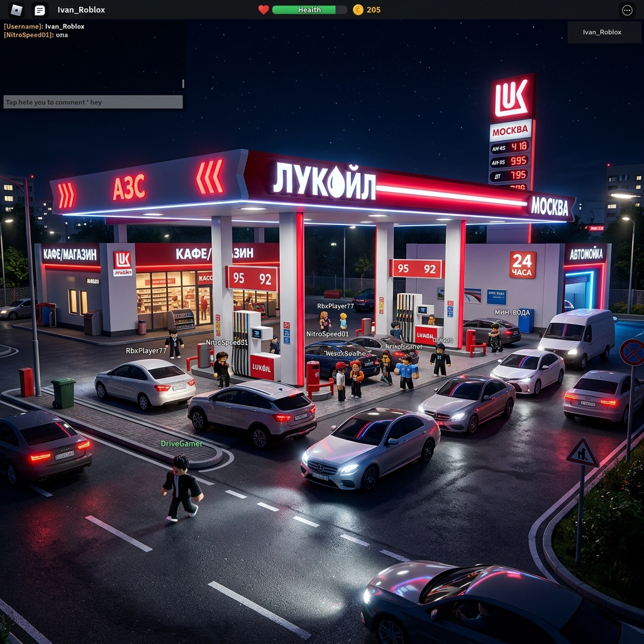Click the МИН. ВОДА label
The image size is (644, 644).
click(x=512, y=313)
